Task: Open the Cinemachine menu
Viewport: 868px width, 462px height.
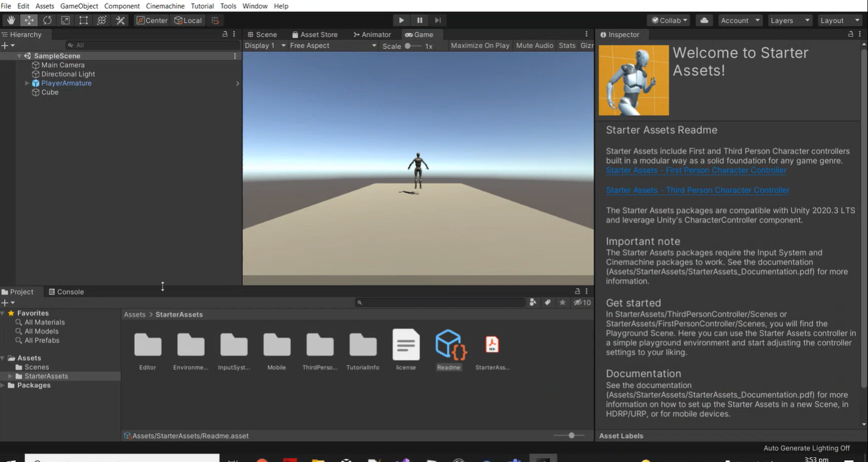Action: tap(165, 6)
